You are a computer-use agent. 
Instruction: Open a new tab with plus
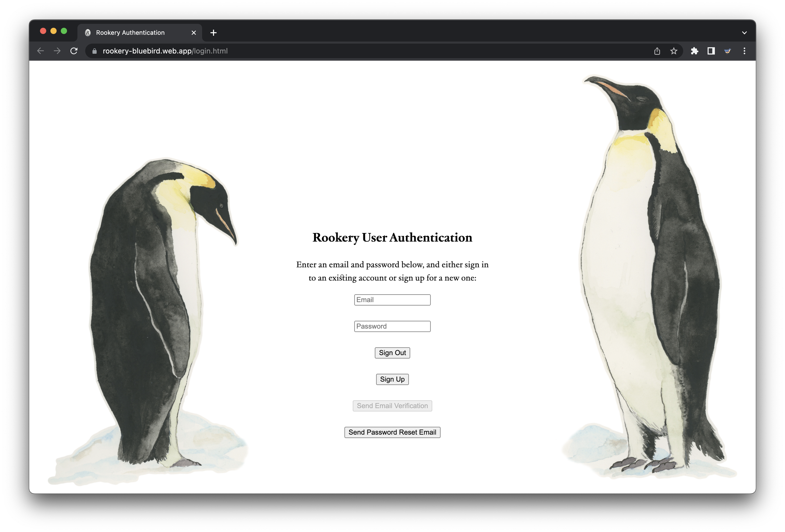click(x=213, y=33)
